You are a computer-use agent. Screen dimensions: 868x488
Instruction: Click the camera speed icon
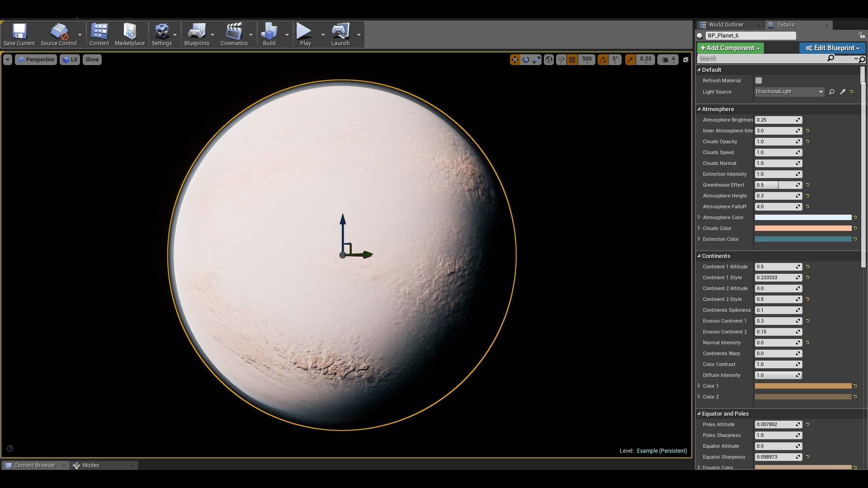coord(665,60)
